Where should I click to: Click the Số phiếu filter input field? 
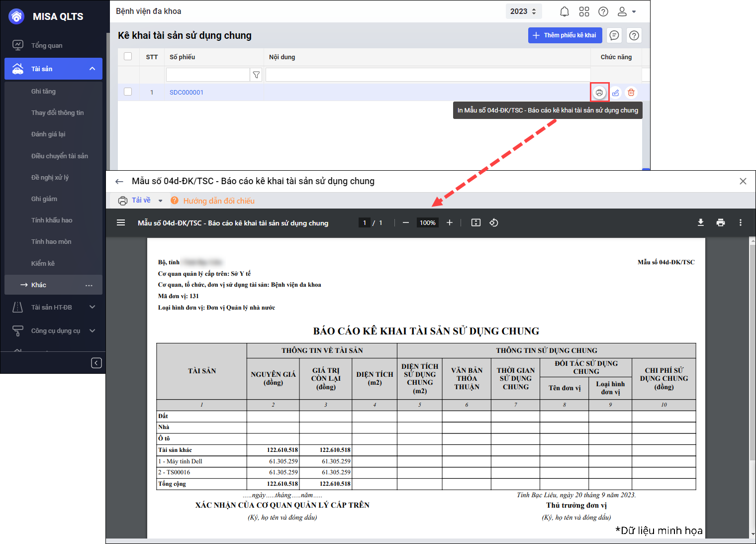point(207,75)
